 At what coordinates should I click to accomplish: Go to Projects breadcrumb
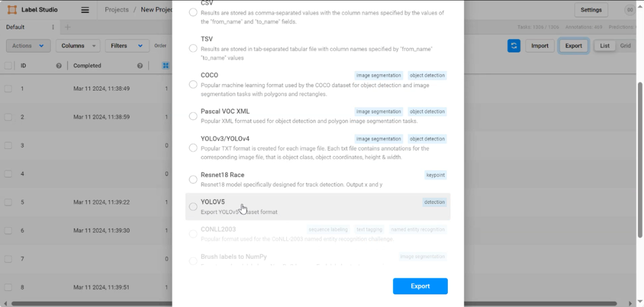click(x=117, y=10)
